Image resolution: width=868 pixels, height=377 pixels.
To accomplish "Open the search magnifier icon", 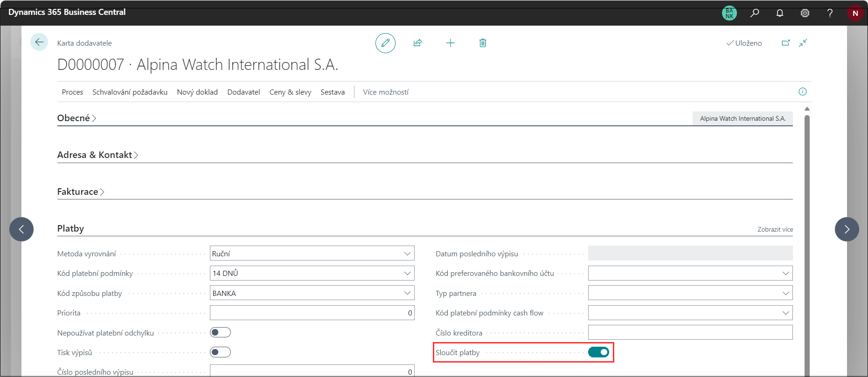I will [x=755, y=13].
